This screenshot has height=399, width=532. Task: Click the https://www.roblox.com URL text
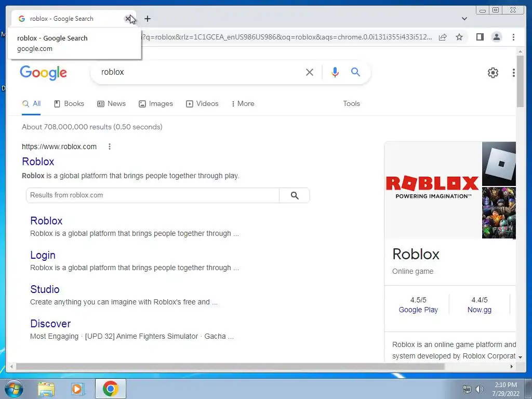pos(59,147)
